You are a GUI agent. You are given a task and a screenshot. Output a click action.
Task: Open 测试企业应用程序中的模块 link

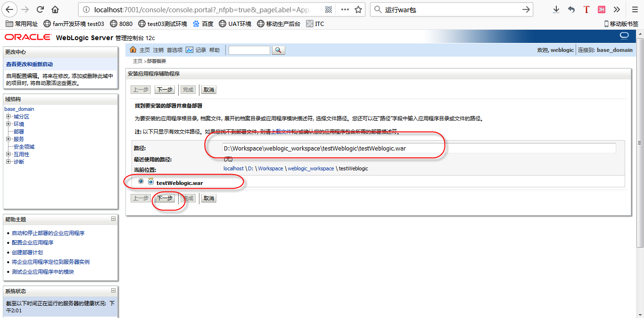(43, 272)
